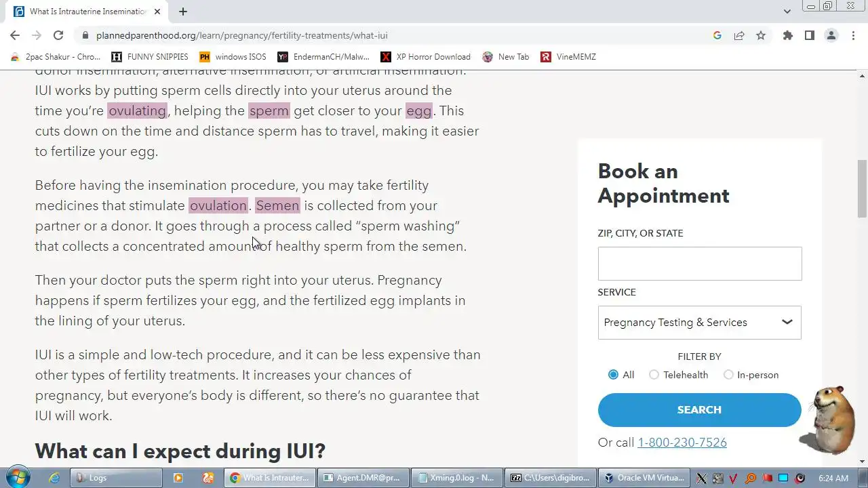
Task: Click the highlighted 'ovulating' glossary term
Action: point(137,110)
